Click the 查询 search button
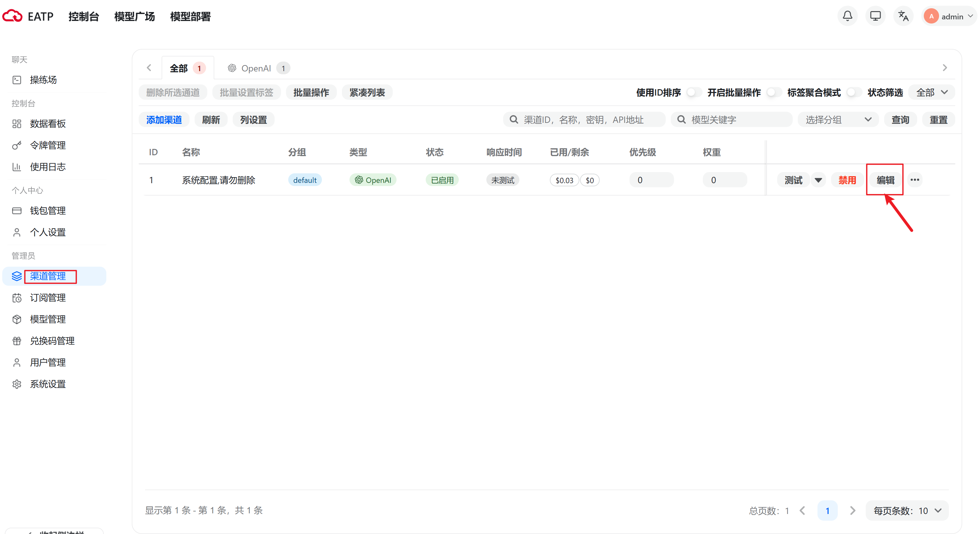This screenshot has width=980, height=534. [900, 120]
